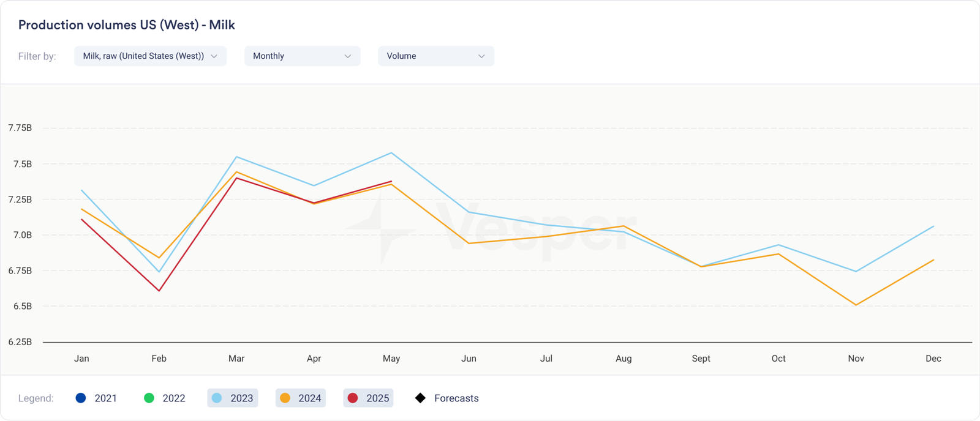
Task: Click the dark blue 2021 legend dot
Action: click(x=81, y=398)
